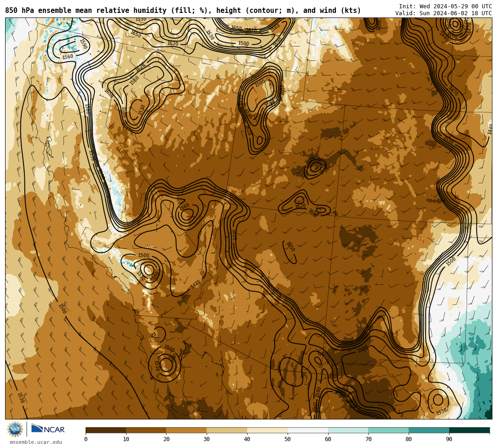Image resolution: width=497 pixels, height=448 pixels.
Task: Click the colorbar tick label 60
Action: pyautogui.click(x=328, y=439)
